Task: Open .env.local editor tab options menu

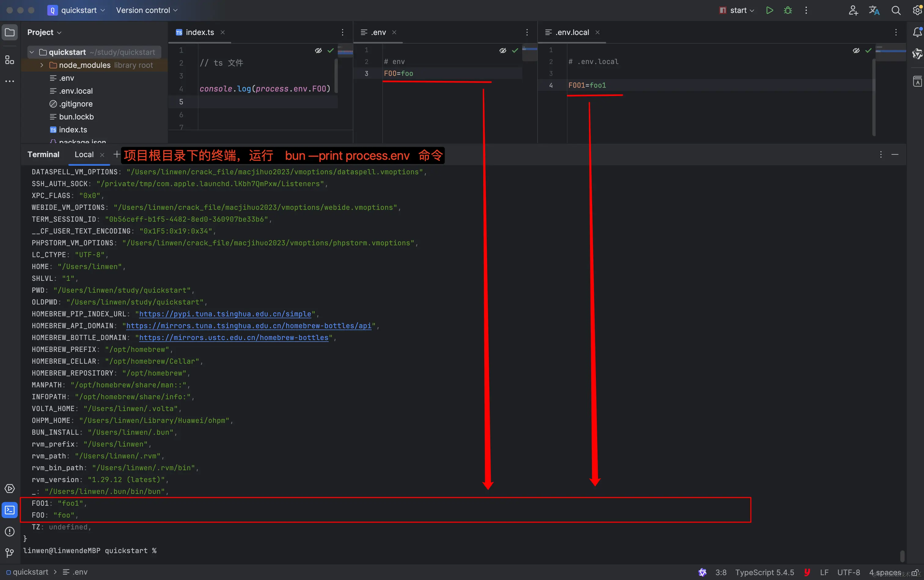Action: (896, 32)
